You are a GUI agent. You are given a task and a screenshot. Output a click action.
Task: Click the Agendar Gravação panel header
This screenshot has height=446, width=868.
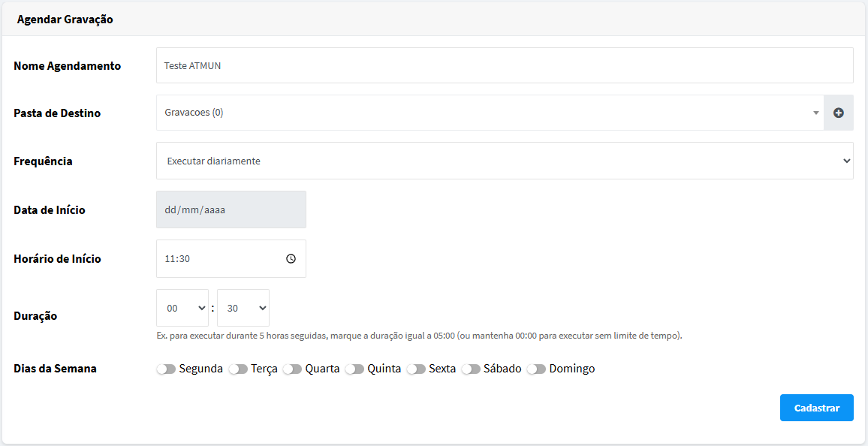(65, 20)
